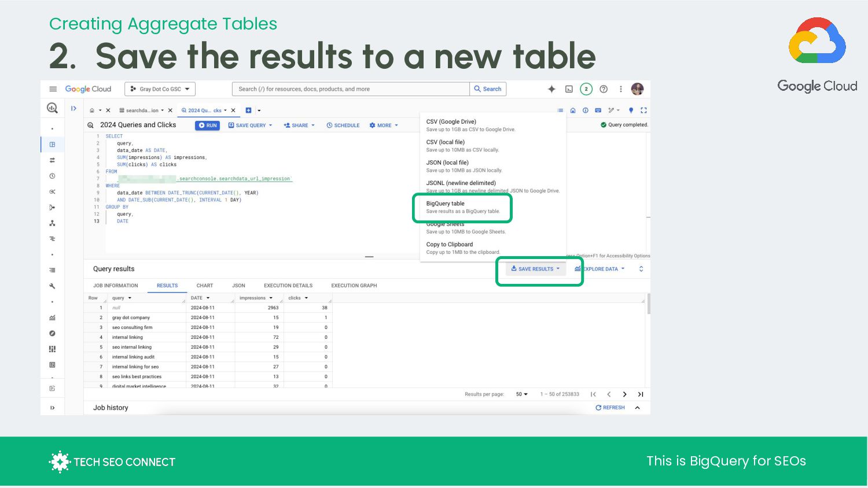Choose CSV (Google Drive) save option

492,125
